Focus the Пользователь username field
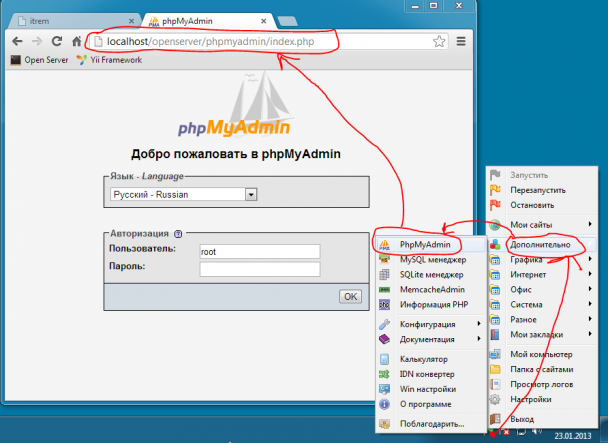 pyautogui.click(x=260, y=251)
